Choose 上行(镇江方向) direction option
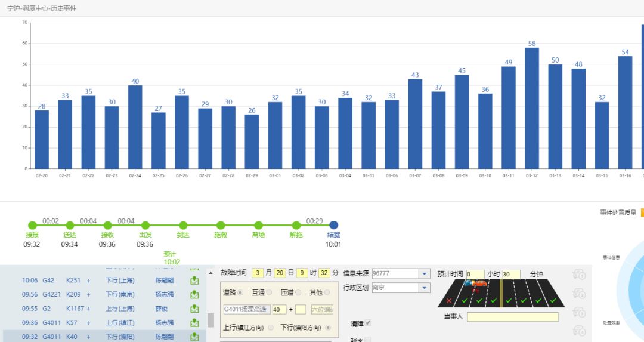Viewport: 644px width, 342px height. click(271, 328)
